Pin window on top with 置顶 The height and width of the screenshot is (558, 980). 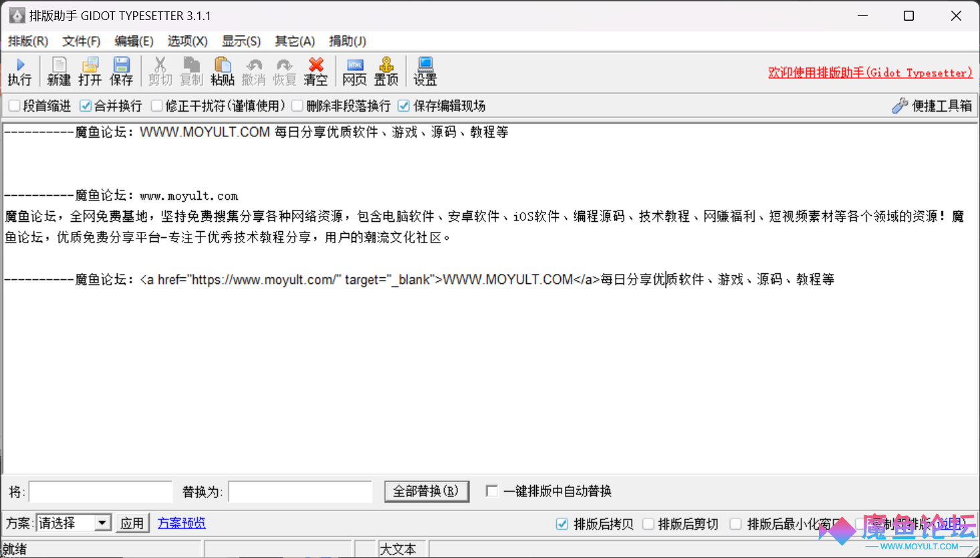pos(386,72)
